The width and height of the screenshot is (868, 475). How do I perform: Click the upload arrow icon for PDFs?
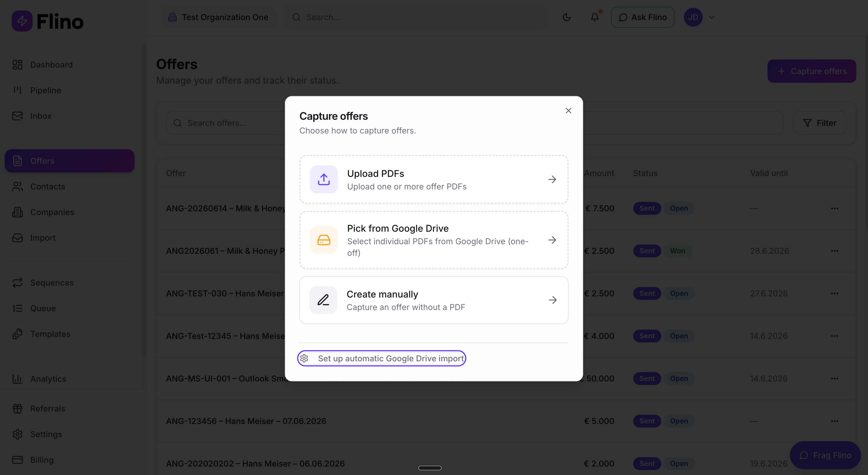tap(324, 179)
